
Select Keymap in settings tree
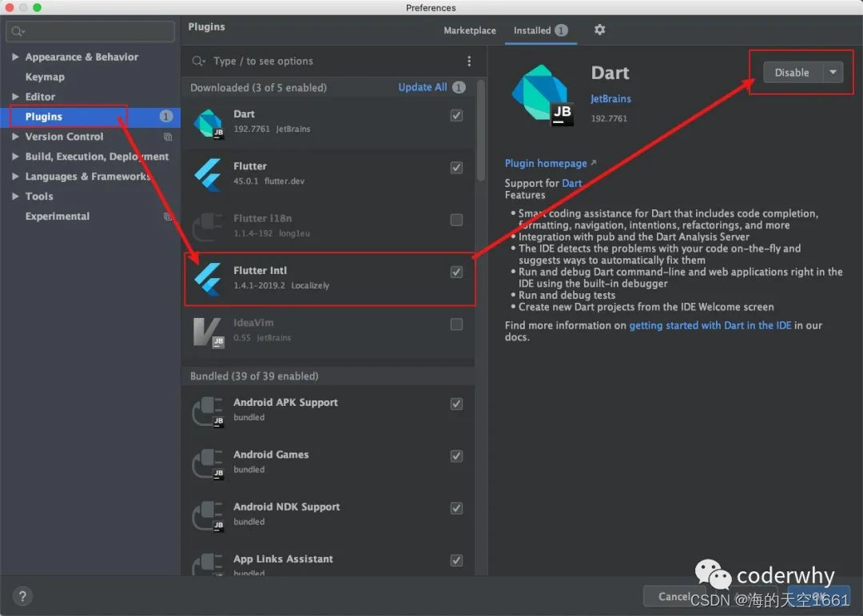point(45,77)
